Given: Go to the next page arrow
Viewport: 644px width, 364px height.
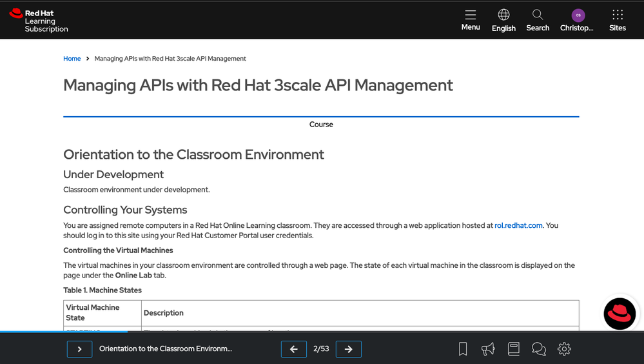Looking at the screenshot, I should point(349,349).
